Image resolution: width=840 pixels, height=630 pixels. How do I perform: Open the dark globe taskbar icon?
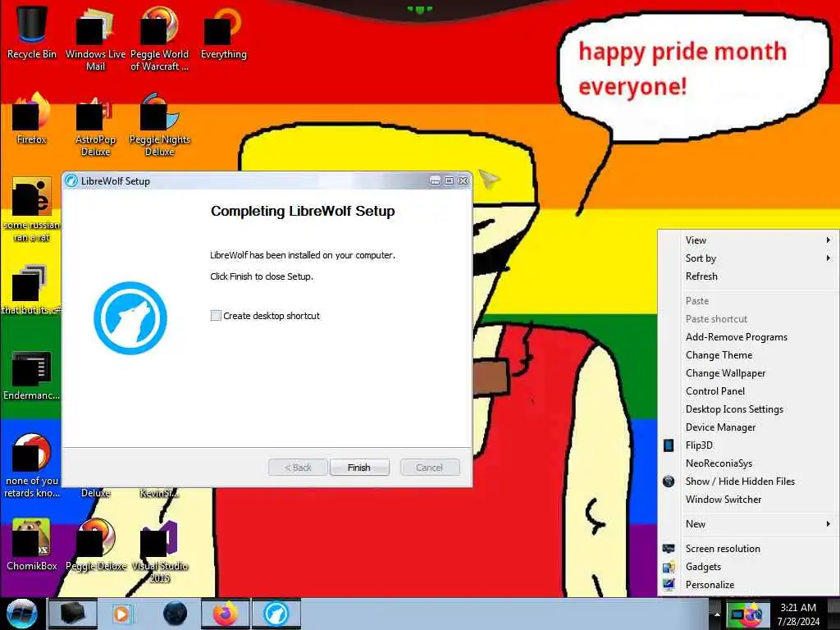[176, 614]
